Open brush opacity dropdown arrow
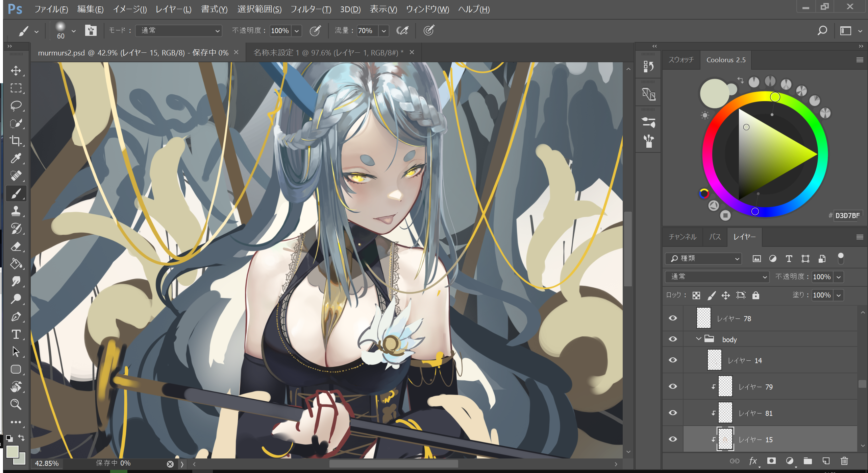Viewport: 868px width, 473px height. (297, 31)
